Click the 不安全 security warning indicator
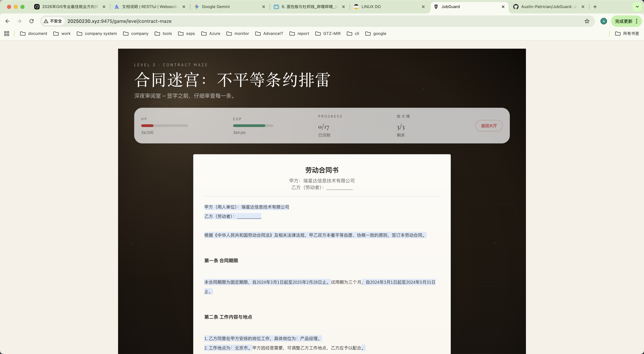The image size is (644, 354). [x=53, y=21]
